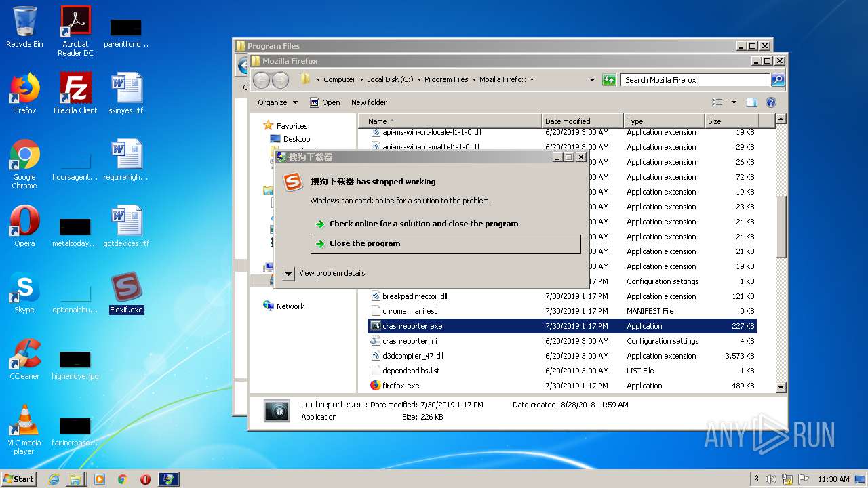Open address bar history dropdown
The image size is (868, 488).
coord(592,79)
